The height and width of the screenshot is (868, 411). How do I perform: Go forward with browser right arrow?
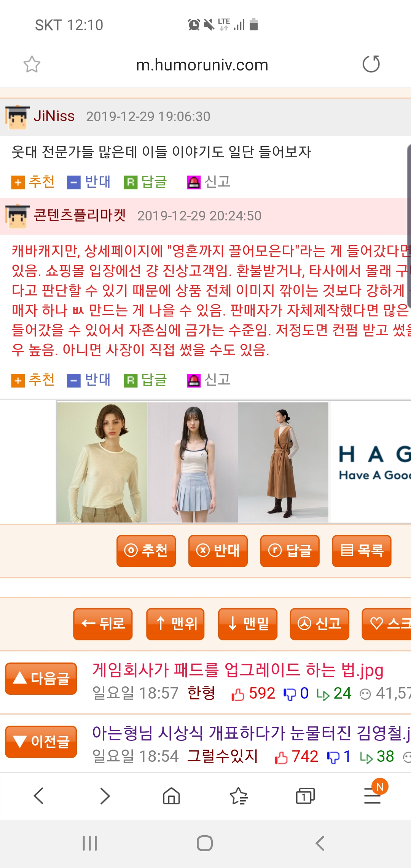[x=105, y=796]
